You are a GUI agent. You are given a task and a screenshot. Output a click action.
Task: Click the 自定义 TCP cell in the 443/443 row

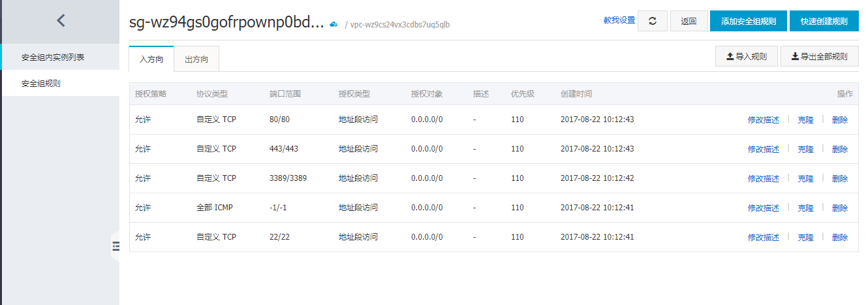216,149
